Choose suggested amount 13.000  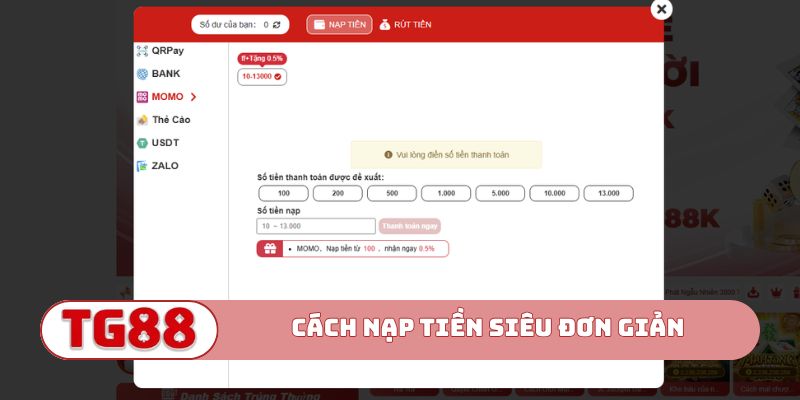click(x=609, y=193)
